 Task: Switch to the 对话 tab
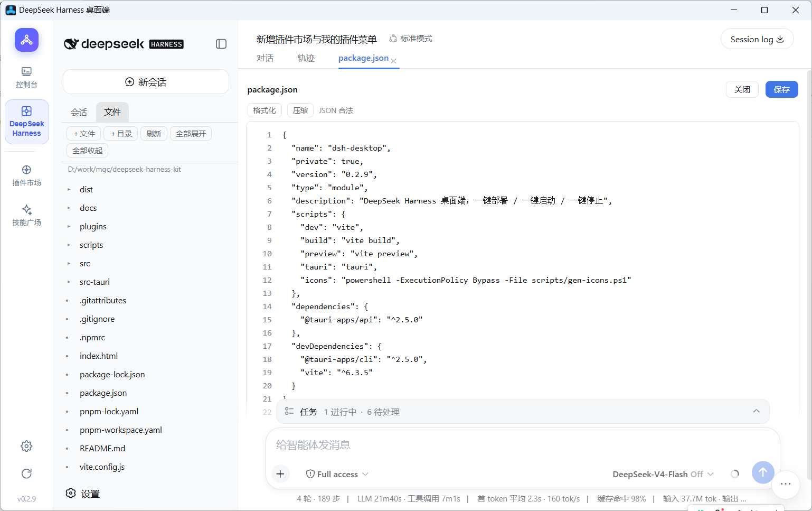tap(265, 58)
